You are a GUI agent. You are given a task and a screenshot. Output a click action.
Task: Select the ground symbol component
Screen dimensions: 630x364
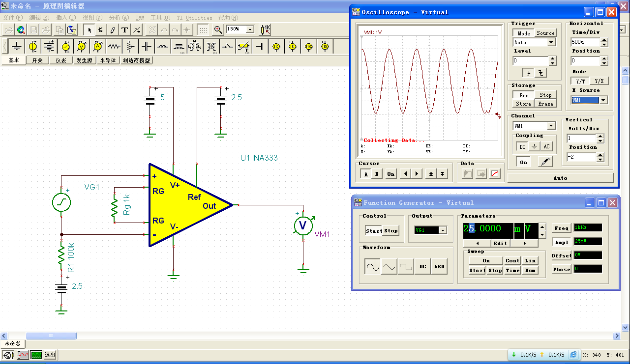click(17, 47)
